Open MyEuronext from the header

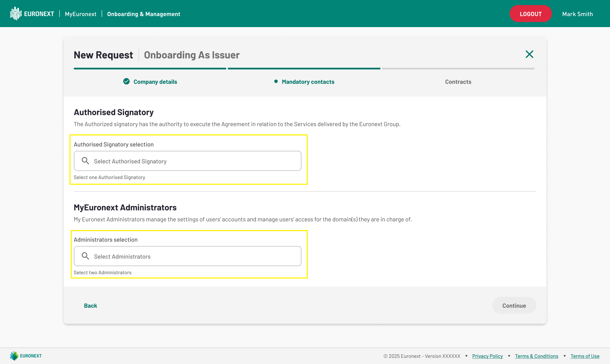(80, 14)
